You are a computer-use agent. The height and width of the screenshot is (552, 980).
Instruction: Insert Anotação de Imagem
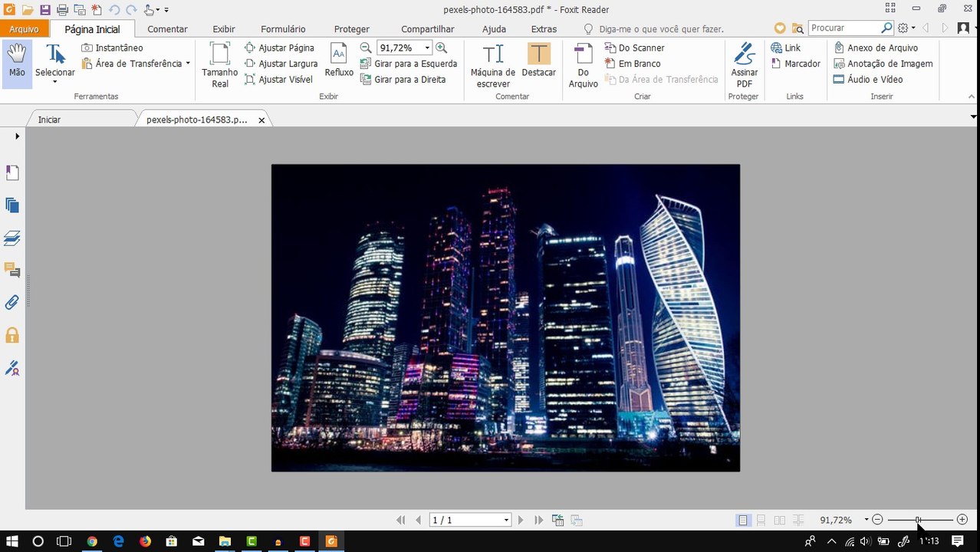click(x=883, y=64)
